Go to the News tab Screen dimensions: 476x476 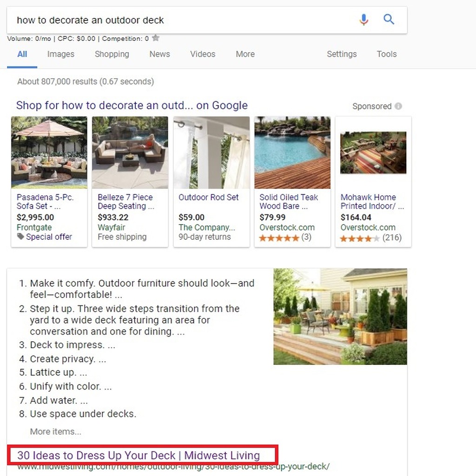(160, 54)
